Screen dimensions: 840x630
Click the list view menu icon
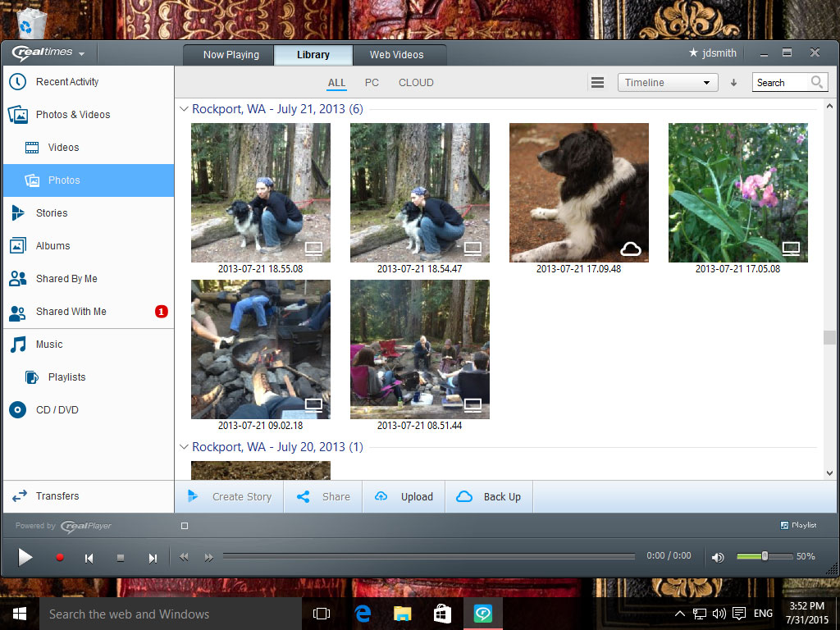click(598, 83)
